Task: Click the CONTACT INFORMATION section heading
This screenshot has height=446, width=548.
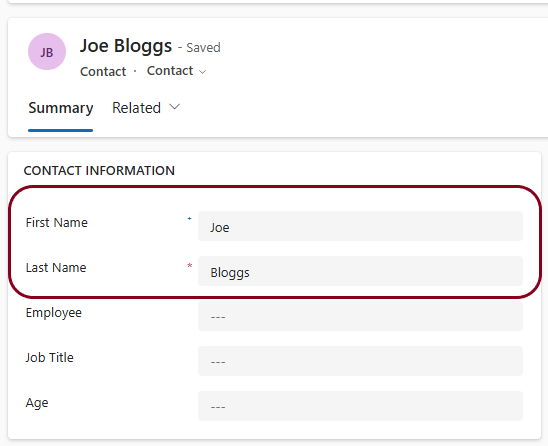Action: tap(99, 171)
